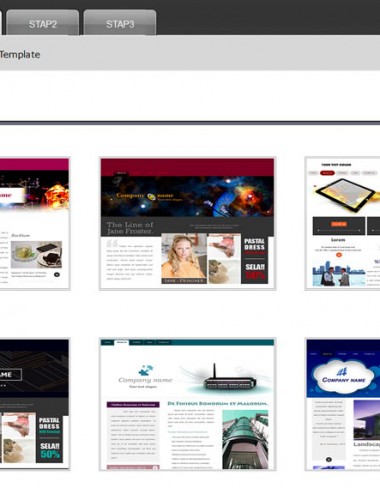Click the purple sidebar heading in router template
Viewport: 380px width, 488px height.
point(133,405)
